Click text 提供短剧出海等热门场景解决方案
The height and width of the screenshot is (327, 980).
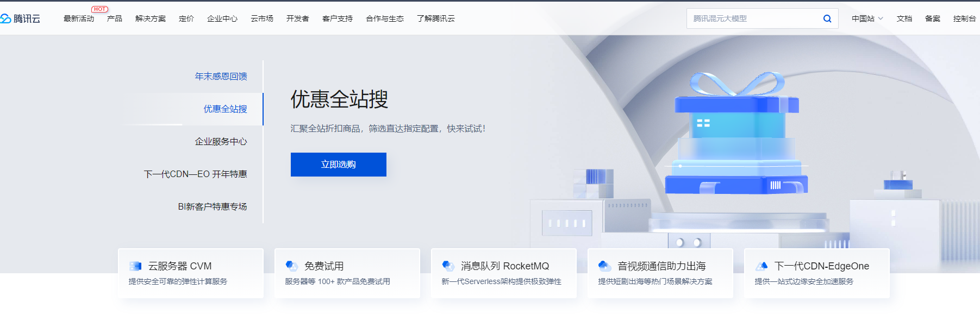tap(655, 281)
